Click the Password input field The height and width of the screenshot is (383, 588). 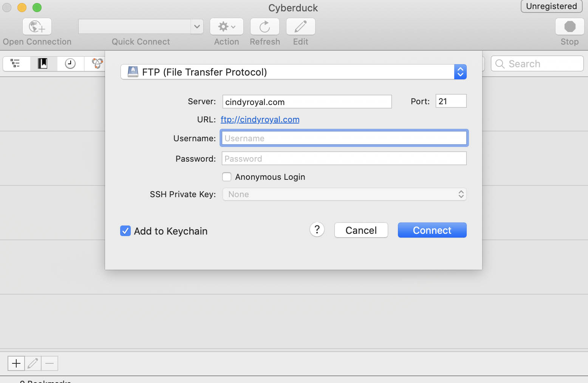(x=344, y=159)
